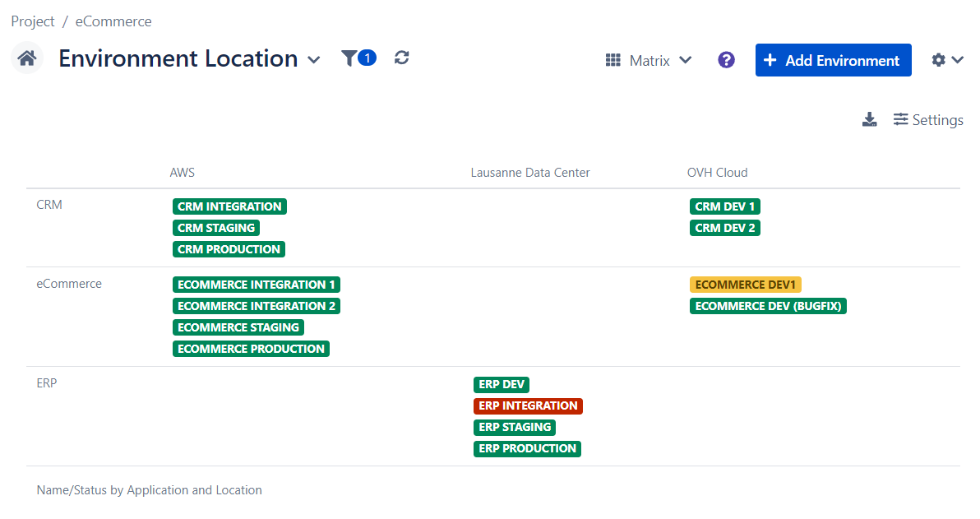Click the Lausanne Data Center column header
Screen dimensions: 980x519
(530, 173)
